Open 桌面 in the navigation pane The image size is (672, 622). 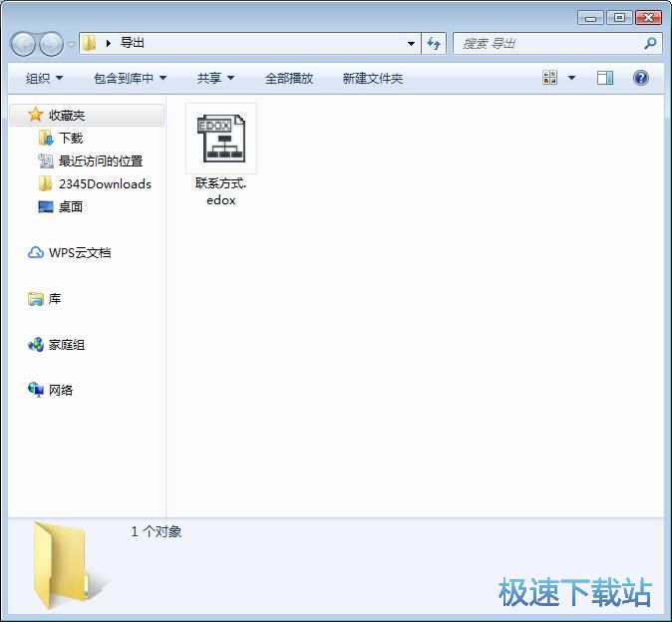click(61, 207)
